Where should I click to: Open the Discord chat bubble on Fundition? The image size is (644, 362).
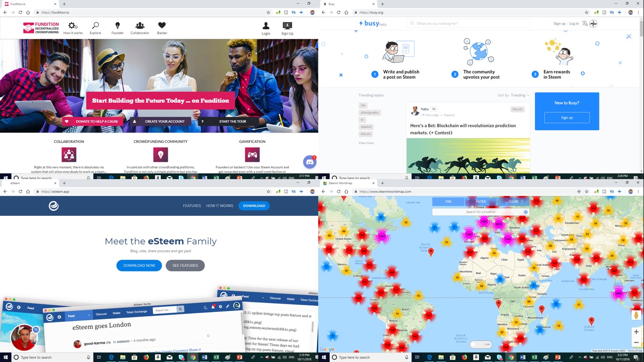[310, 162]
